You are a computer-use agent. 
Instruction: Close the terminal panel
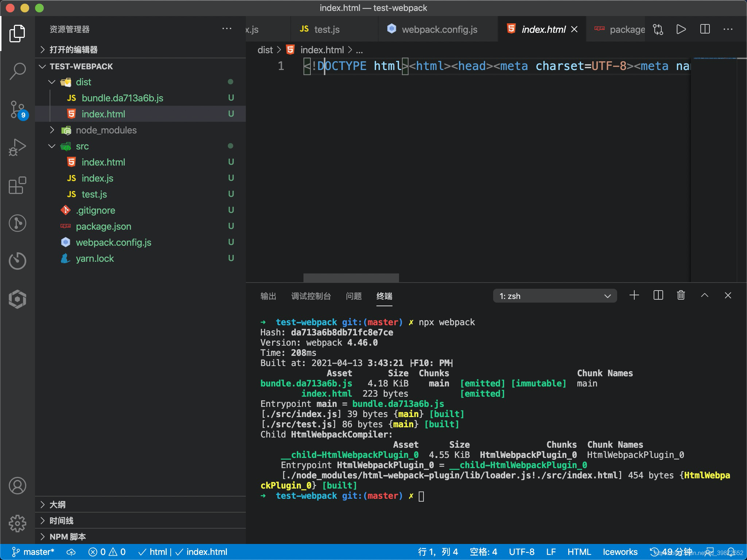tap(728, 295)
